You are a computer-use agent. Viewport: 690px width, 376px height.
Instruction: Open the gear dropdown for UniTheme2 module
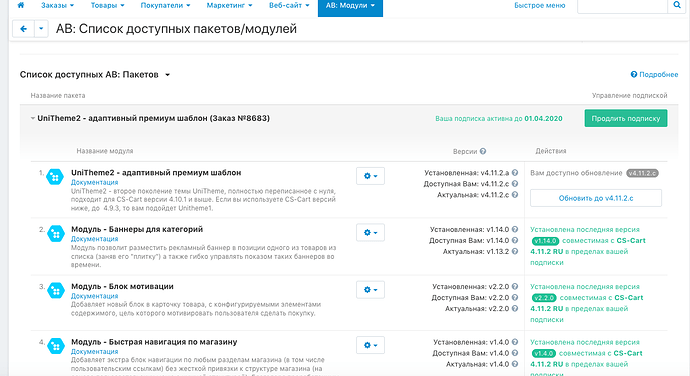(370, 176)
